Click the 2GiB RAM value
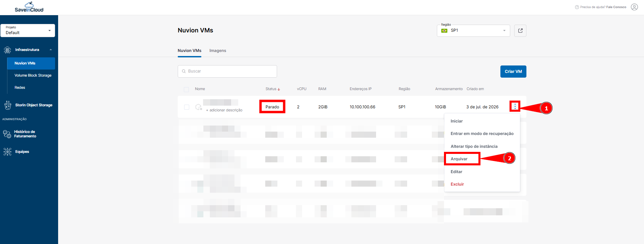The height and width of the screenshot is (244, 644). coord(323,107)
